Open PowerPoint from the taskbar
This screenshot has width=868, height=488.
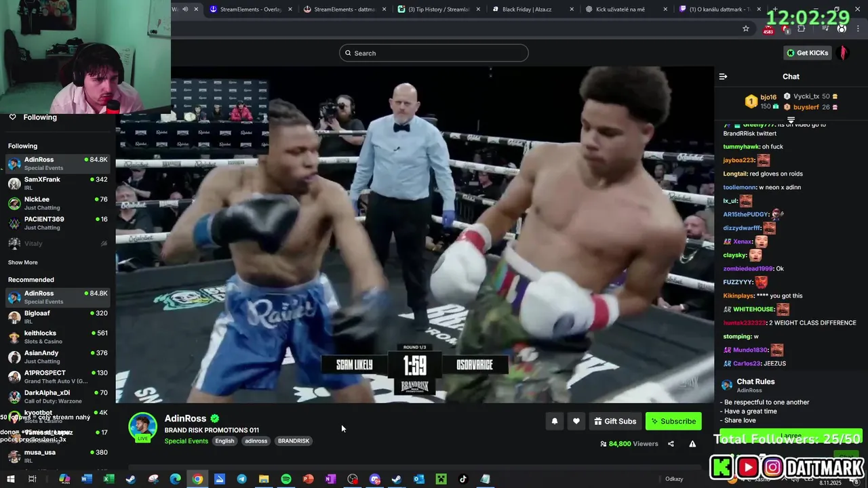click(308, 479)
